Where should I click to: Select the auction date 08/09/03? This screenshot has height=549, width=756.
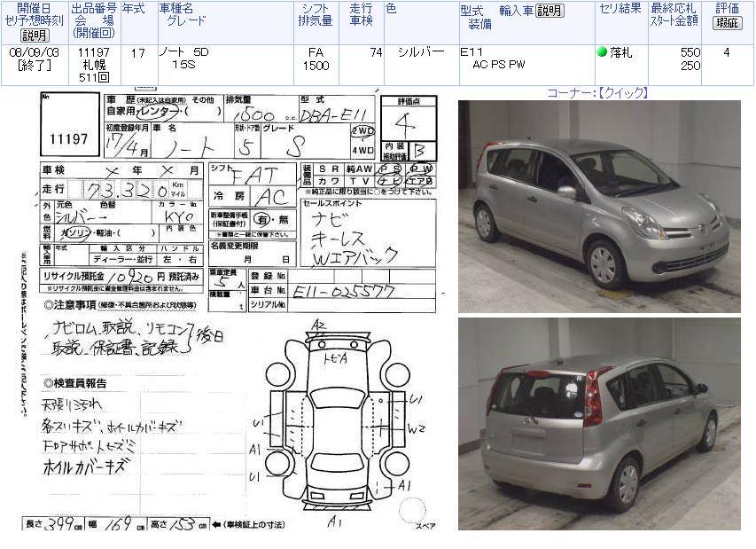(x=35, y=52)
